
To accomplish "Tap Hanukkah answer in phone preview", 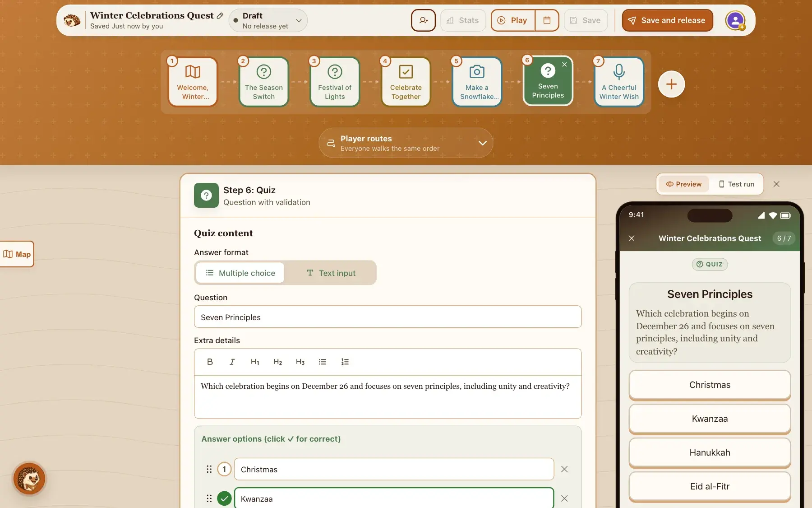I will [x=710, y=452].
